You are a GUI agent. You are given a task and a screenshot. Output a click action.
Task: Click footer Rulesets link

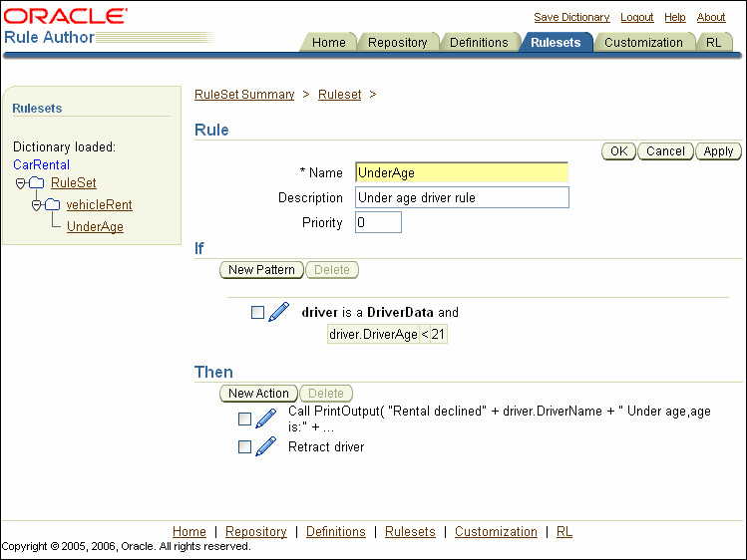tap(410, 531)
